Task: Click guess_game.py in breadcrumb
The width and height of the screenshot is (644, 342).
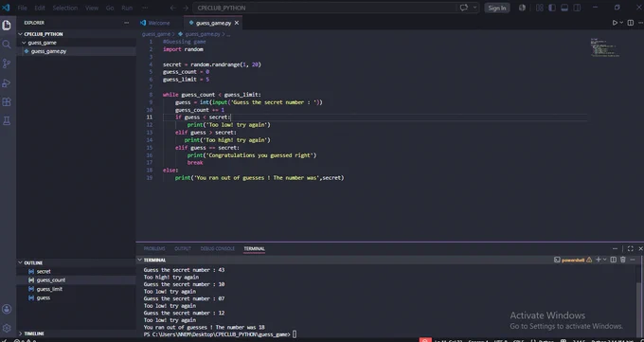Action: [x=202, y=34]
